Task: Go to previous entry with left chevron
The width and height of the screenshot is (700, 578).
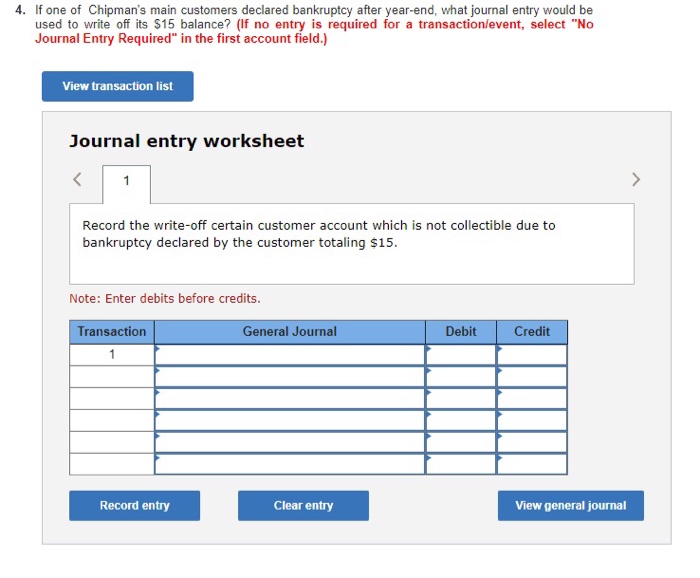Action: coord(77,179)
